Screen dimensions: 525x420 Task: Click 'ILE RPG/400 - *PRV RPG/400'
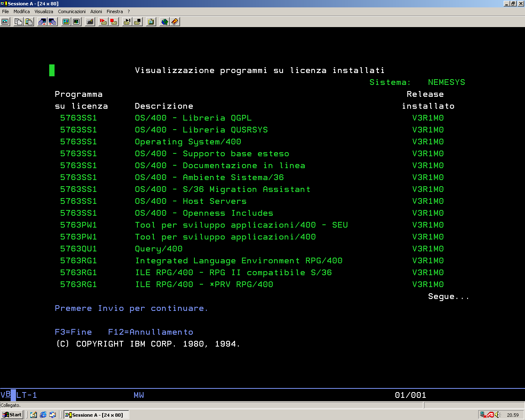click(204, 284)
